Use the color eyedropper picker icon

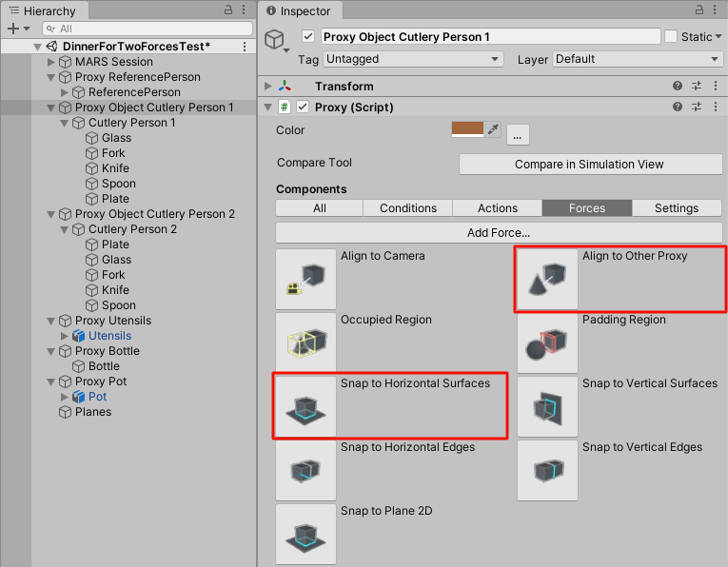tap(493, 130)
